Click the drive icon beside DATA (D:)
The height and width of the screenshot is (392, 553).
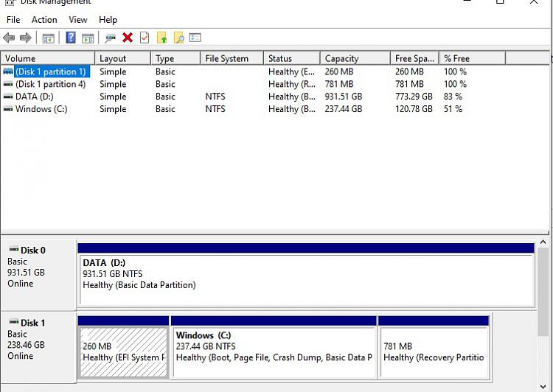pyautogui.click(x=8, y=97)
